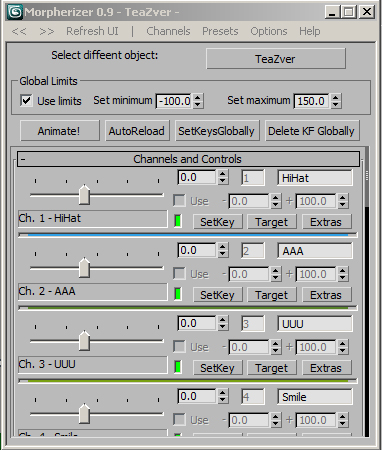Click the AAA channel name field
Image resolution: width=382 pixels, height=450 pixels.
[x=315, y=251]
